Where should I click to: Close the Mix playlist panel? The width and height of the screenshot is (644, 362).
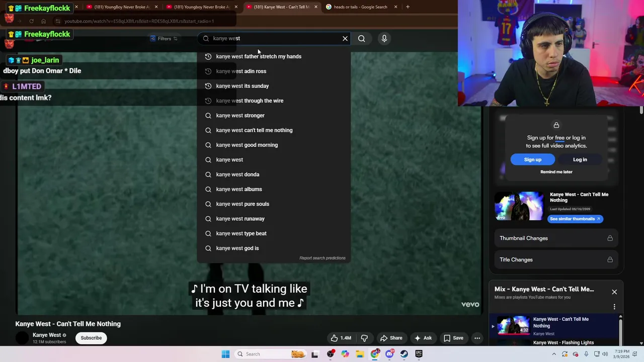(614, 292)
